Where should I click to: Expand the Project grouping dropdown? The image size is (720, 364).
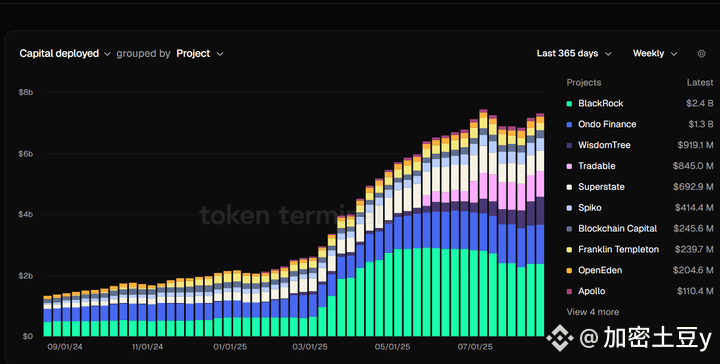click(200, 54)
